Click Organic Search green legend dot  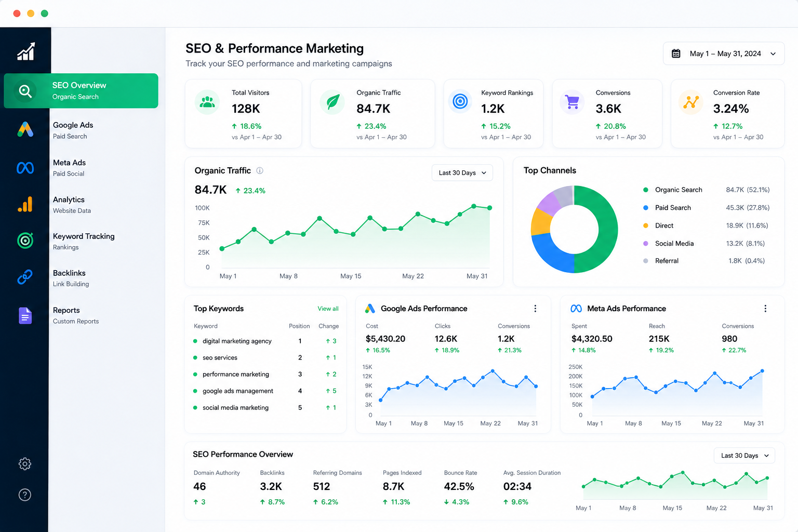coord(645,190)
